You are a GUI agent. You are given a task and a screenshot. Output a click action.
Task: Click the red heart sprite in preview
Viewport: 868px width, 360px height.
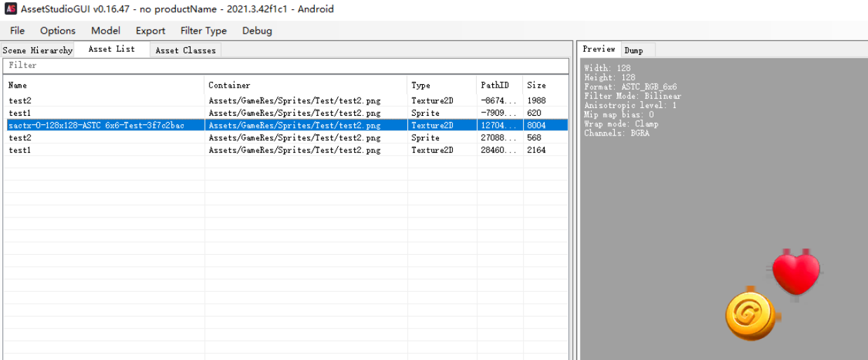pyautogui.click(x=796, y=274)
